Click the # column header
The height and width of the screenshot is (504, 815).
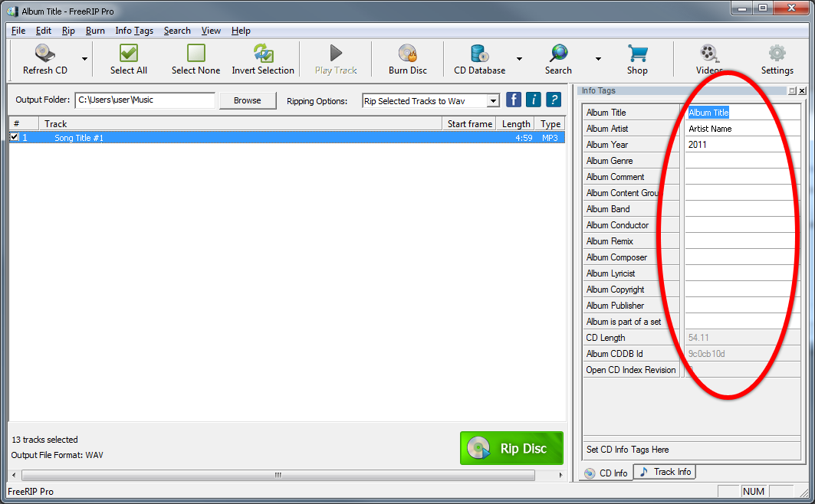(24, 123)
